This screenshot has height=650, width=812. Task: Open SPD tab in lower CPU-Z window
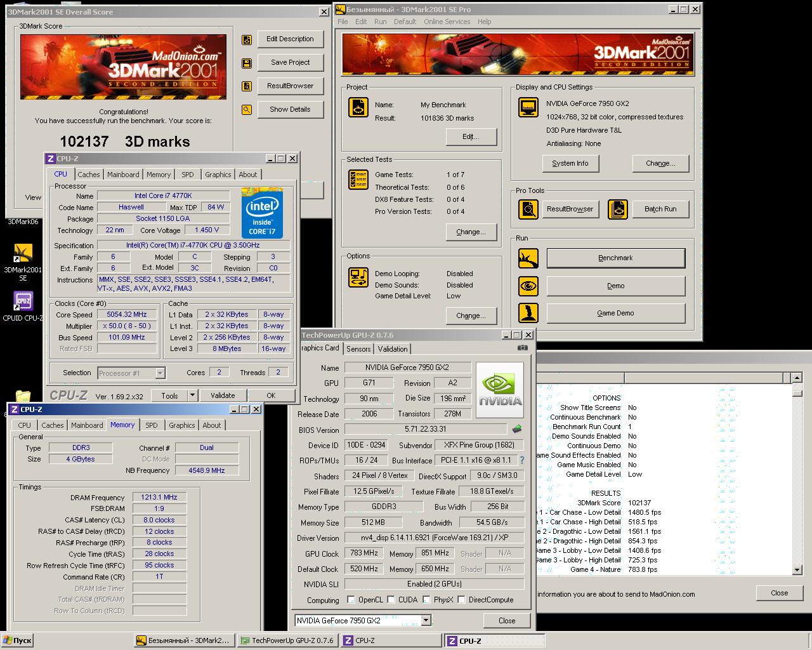151,425
